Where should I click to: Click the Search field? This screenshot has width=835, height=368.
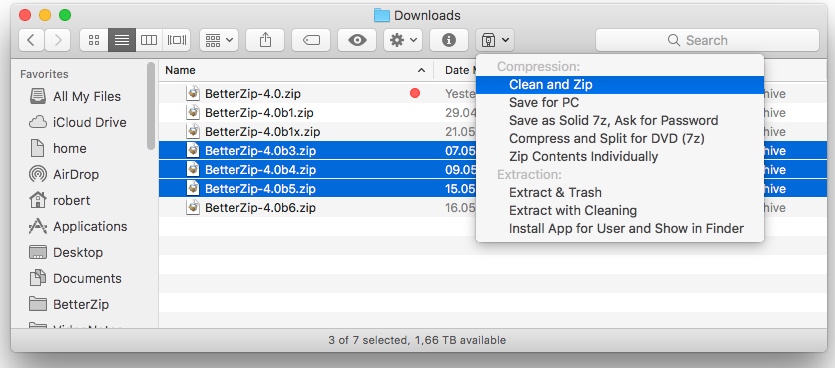pyautogui.click(x=707, y=40)
